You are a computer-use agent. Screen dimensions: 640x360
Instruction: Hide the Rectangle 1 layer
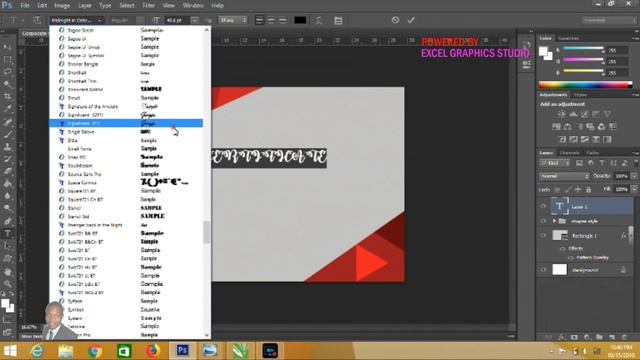pyautogui.click(x=543, y=236)
